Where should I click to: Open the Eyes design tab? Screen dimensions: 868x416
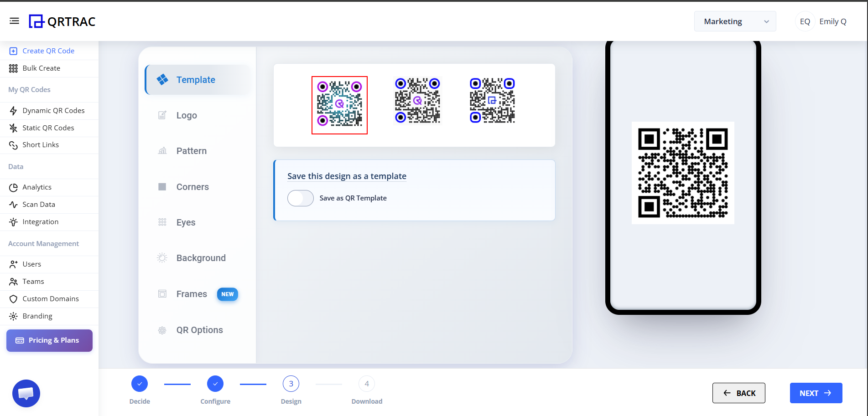[198, 222]
